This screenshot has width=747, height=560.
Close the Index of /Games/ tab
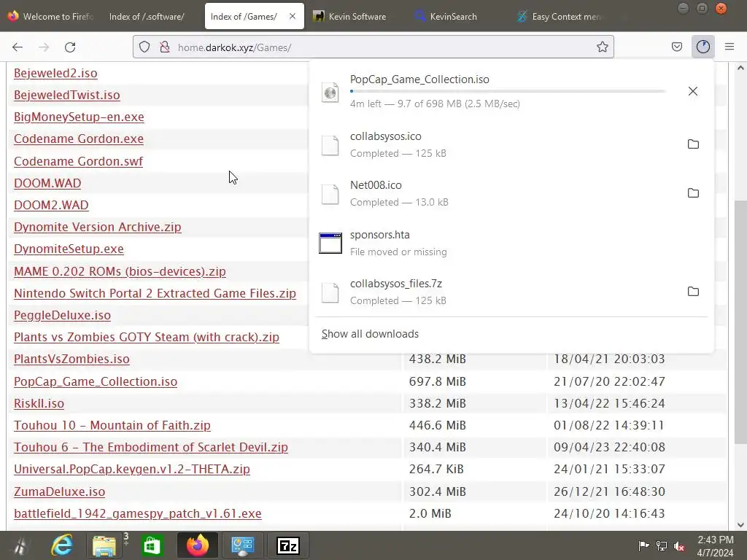tap(292, 17)
